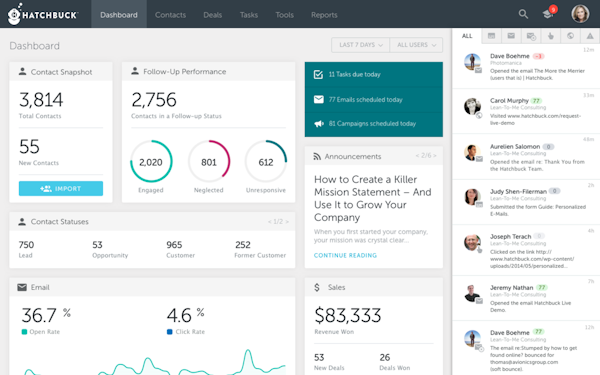This screenshot has height=375, width=600.
Task: Click the scheduled emails envelope icon
Action: pos(318,99)
